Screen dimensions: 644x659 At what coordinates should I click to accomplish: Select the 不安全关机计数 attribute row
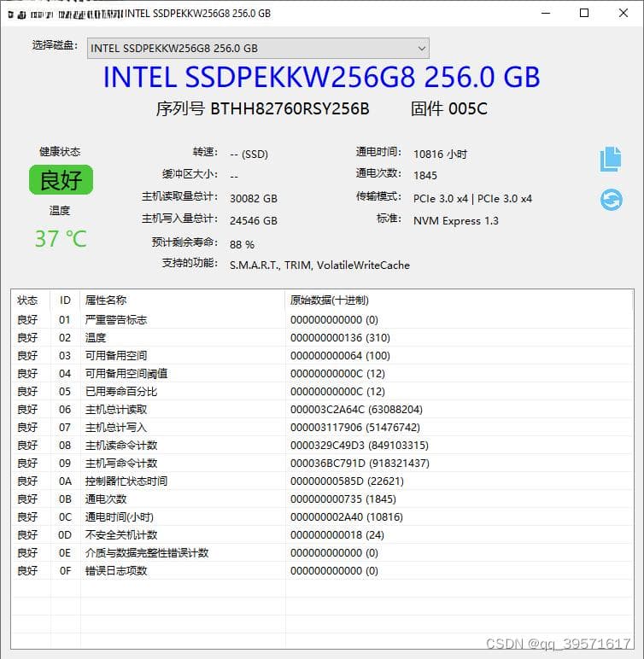click(322, 535)
